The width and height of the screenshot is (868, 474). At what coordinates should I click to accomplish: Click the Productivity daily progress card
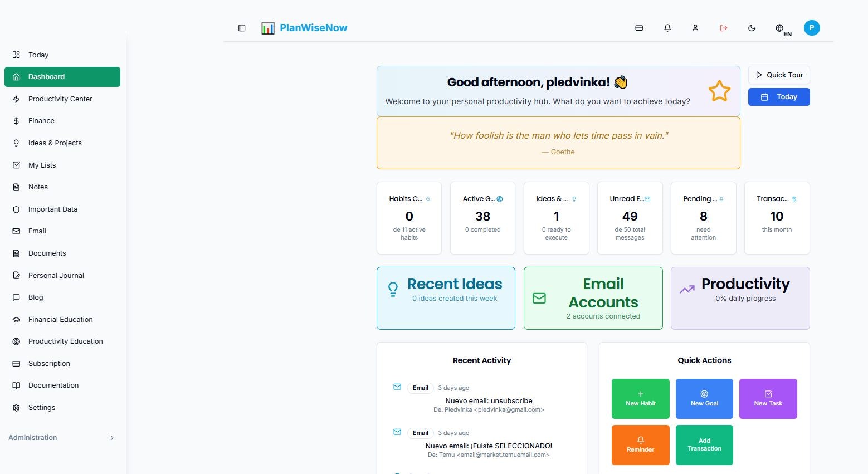(740, 298)
